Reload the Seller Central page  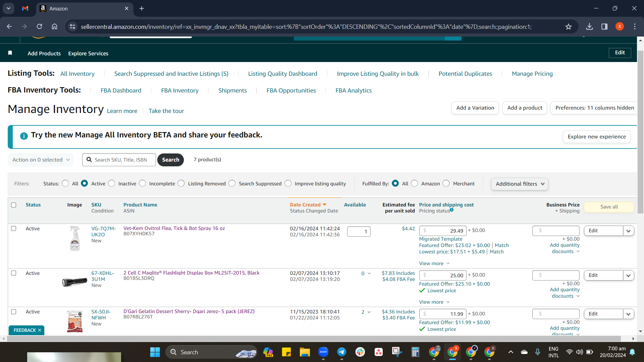click(x=39, y=26)
